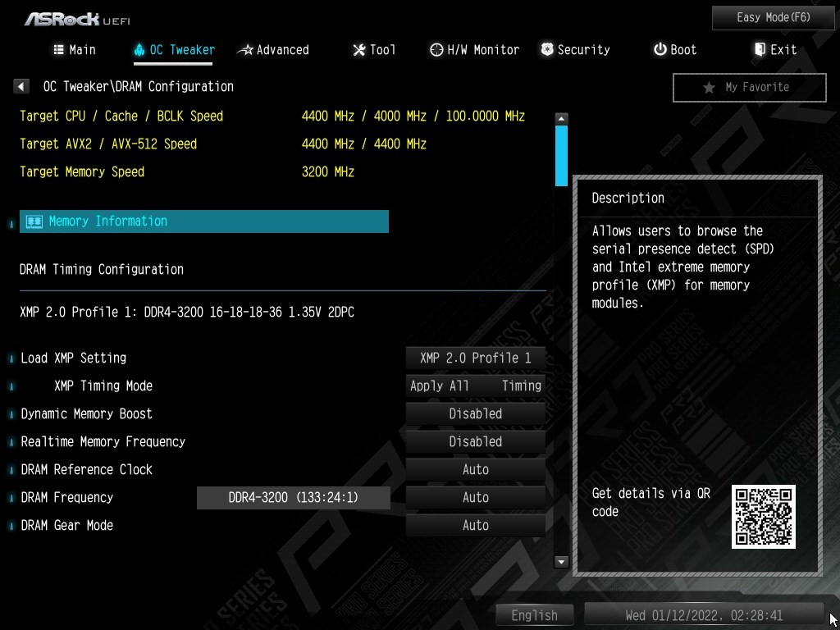Open DRAM Gear Mode Auto dropdown
The width and height of the screenshot is (840, 630).
475,525
